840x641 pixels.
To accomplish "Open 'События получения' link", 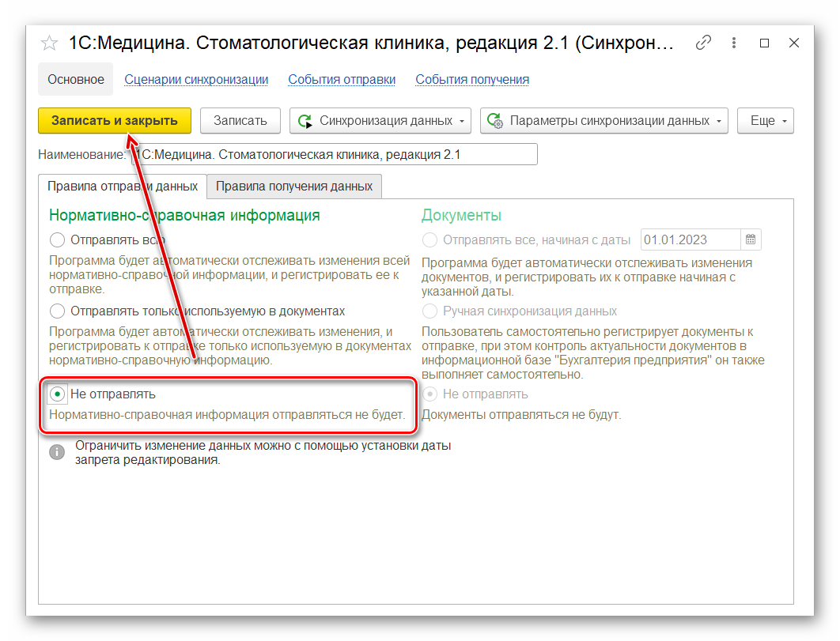I will [472, 79].
